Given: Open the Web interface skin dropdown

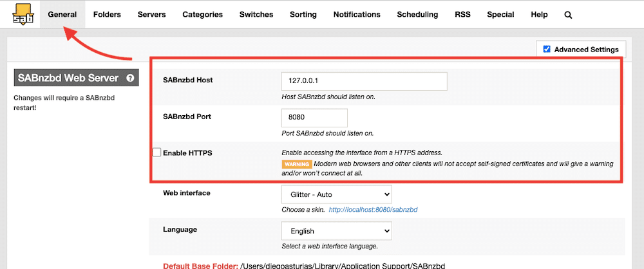Looking at the screenshot, I should point(336,194).
